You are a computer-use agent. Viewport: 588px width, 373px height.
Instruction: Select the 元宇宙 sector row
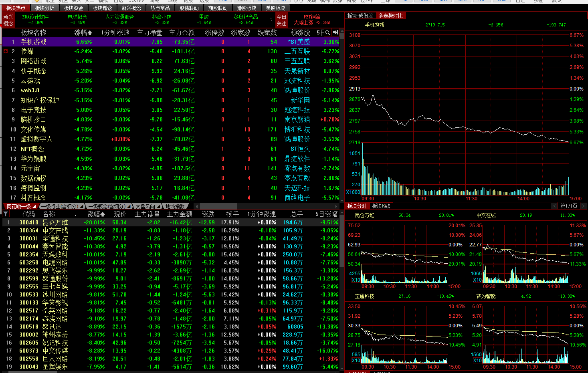point(30,169)
